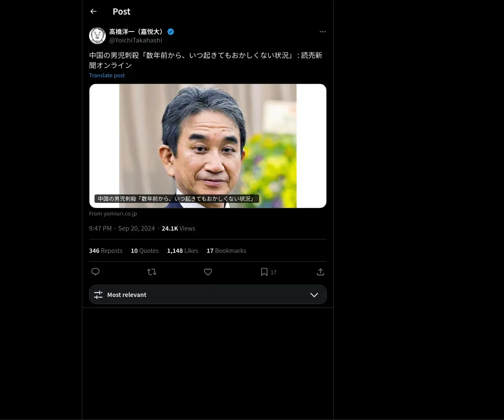Image resolution: width=504 pixels, height=420 pixels.
Task: Repost using the retweet arrows icon
Action: click(x=152, y=272)
